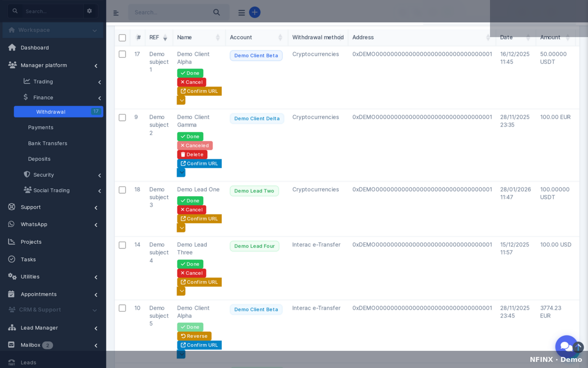Viewport: 588px width, 368px height.
Task: Click the WhatsApp icon in sidebar
Action: [x=11, y=224]
